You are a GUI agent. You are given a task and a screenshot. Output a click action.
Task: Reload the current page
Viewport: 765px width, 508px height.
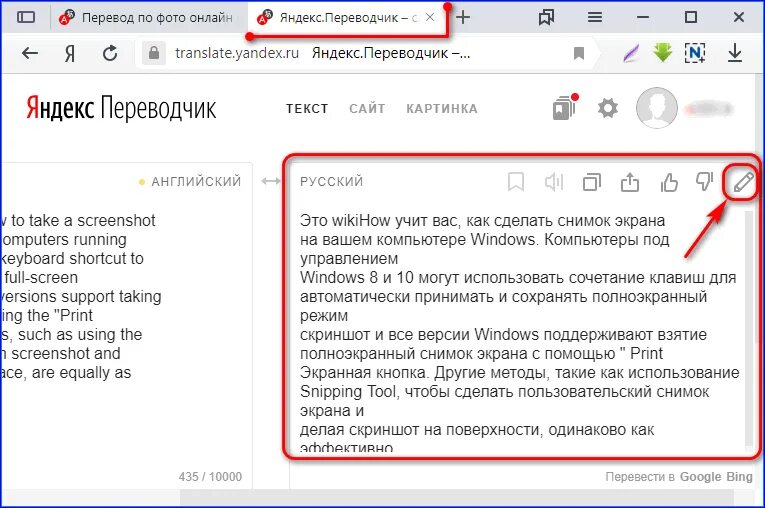click(x=110, y=53)
